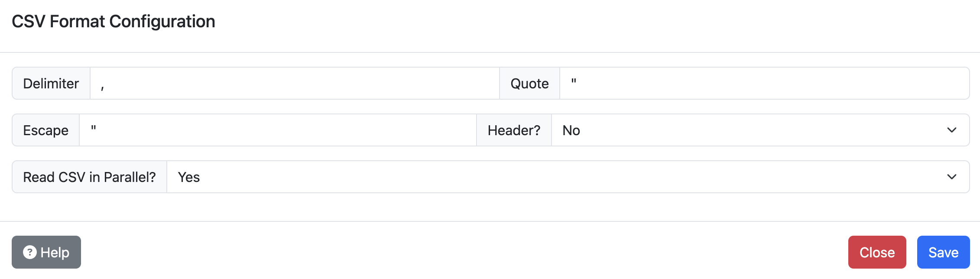This screenshot has width=980, height=279.
Task: Click the Read CSV in Parallel? label
Action: pos(89,177)
